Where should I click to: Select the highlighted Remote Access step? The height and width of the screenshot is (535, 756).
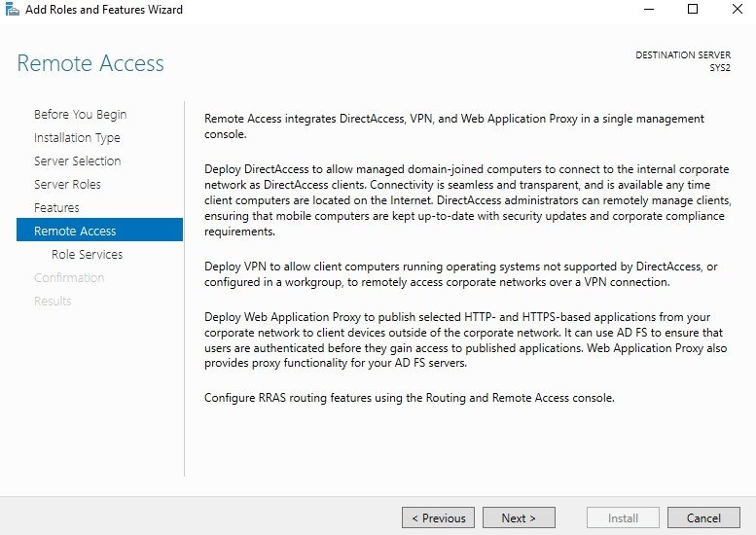tap(99, 230)
